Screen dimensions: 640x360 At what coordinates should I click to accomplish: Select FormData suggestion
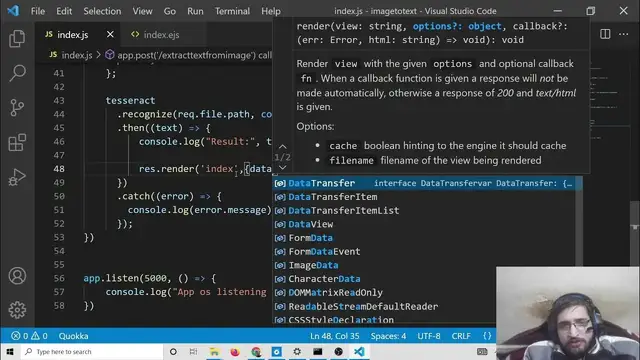pyautogui.click(x=424, y=238)
